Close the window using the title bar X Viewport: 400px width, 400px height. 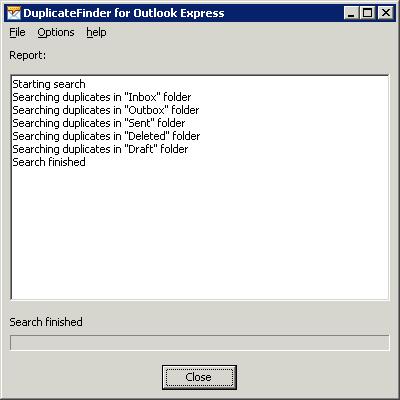click(386, 13)
